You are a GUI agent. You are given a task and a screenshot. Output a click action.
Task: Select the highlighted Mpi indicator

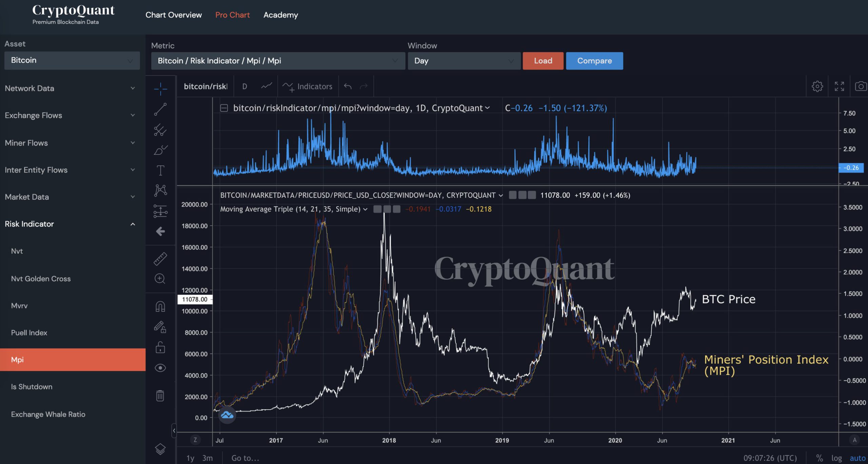coord(73,360)
